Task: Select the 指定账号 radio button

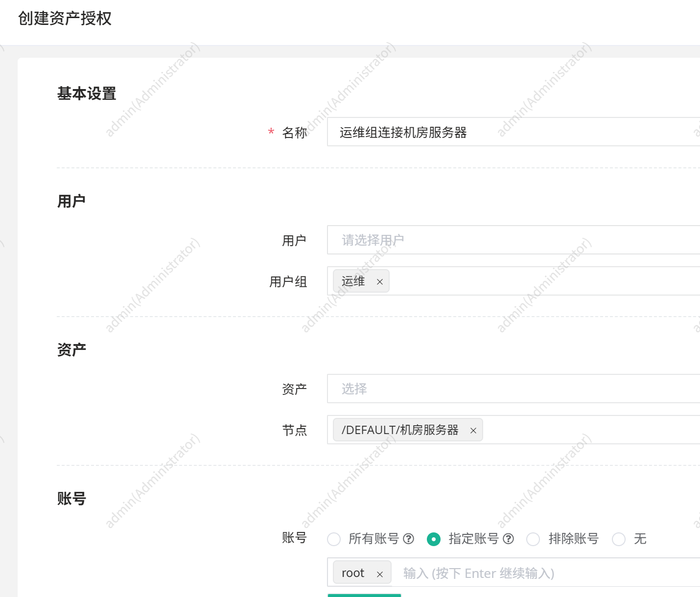Action: (434, 539)
